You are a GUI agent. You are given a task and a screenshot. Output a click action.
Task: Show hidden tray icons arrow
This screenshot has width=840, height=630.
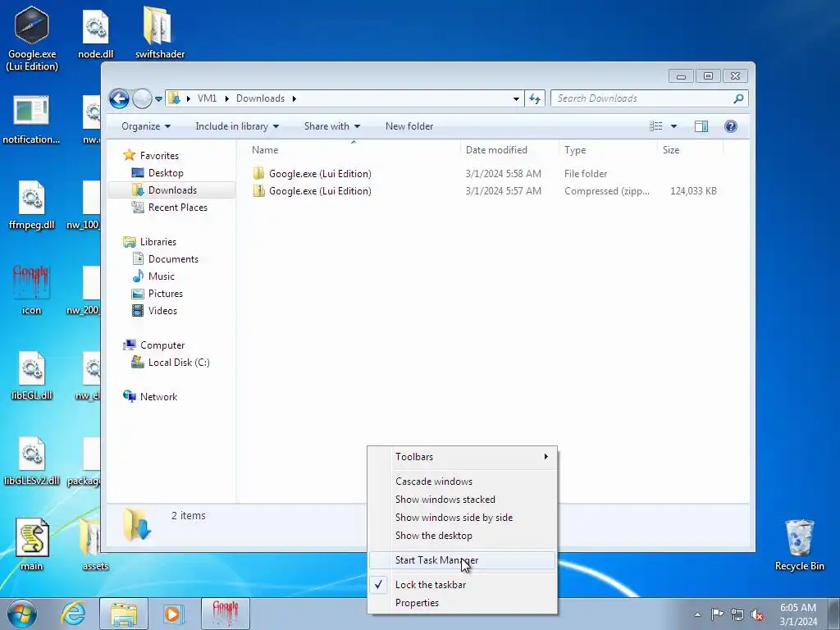697,614
